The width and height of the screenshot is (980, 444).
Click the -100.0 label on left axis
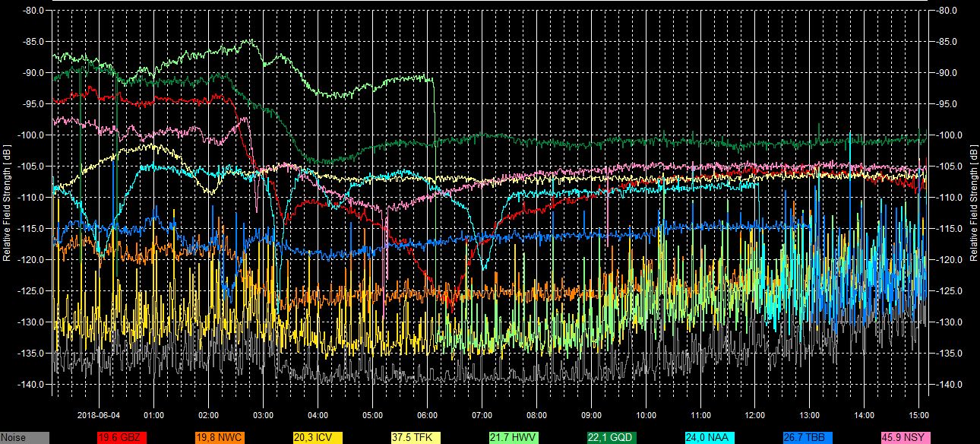pyautogui.click(x=31, y=135)
